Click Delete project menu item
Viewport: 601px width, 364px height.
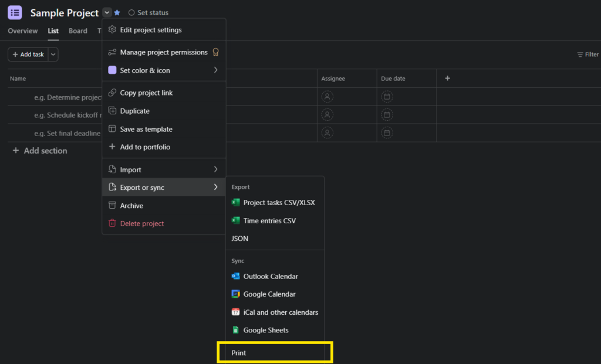[142, 223]
